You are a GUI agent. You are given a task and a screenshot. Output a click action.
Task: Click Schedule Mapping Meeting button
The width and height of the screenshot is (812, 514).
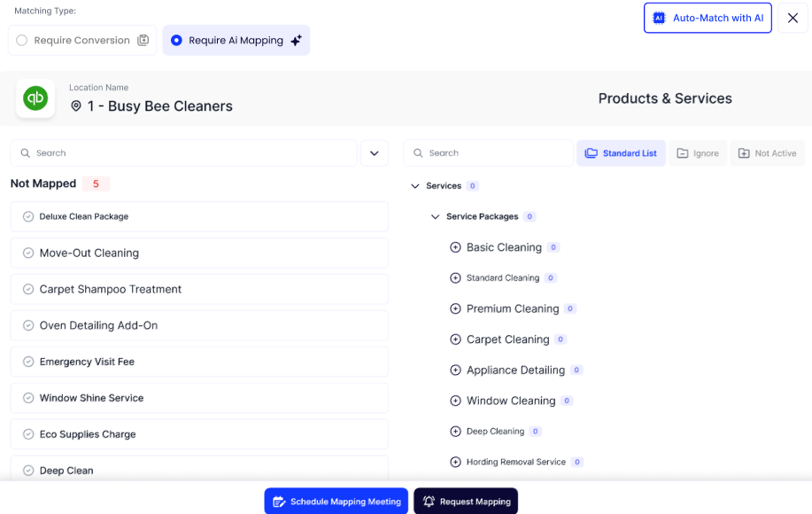tap(336, 502)
